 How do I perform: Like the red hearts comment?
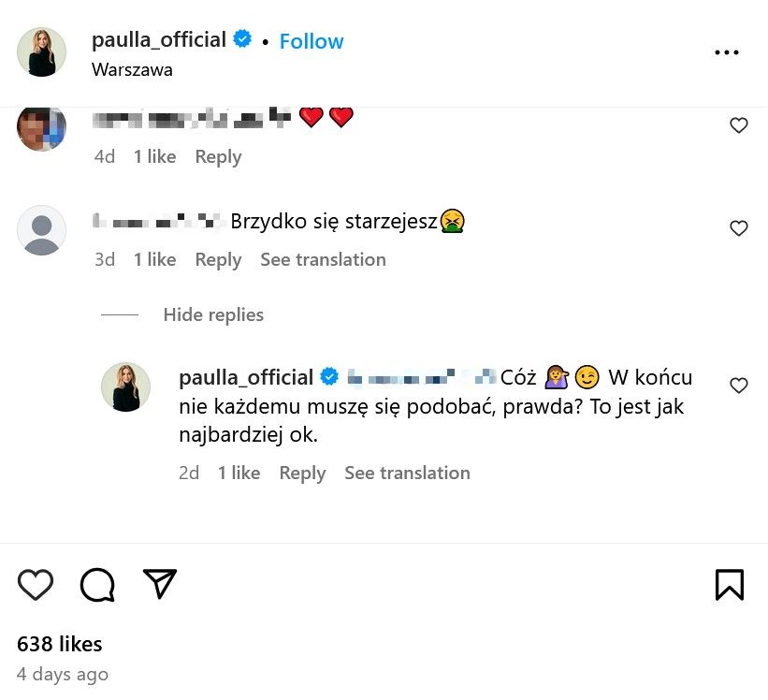(x=739, y=125)
